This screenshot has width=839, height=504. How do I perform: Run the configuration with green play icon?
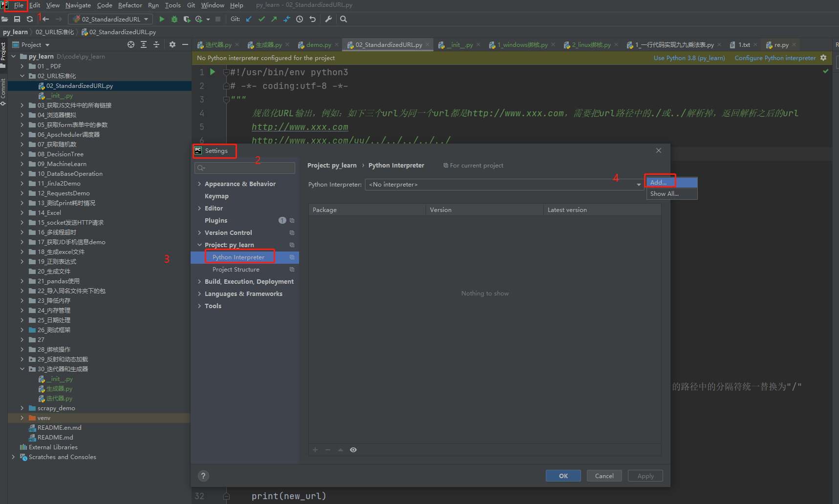point(162,19)
